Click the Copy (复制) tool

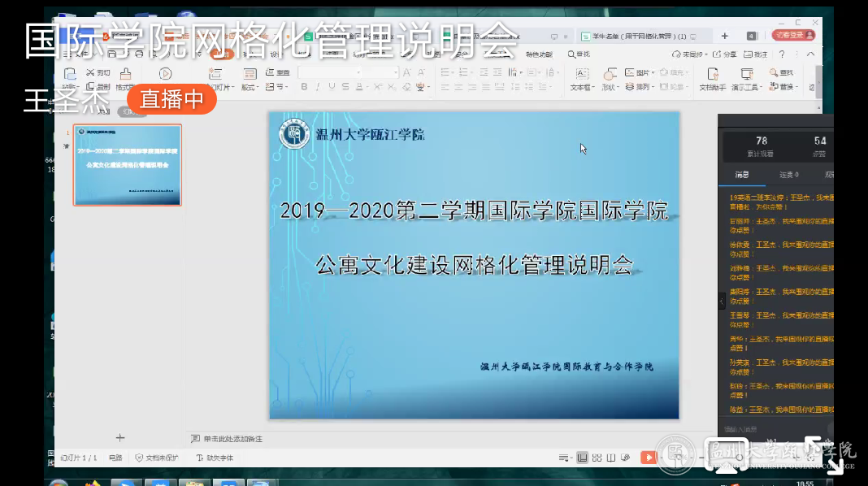pos(98,86)
